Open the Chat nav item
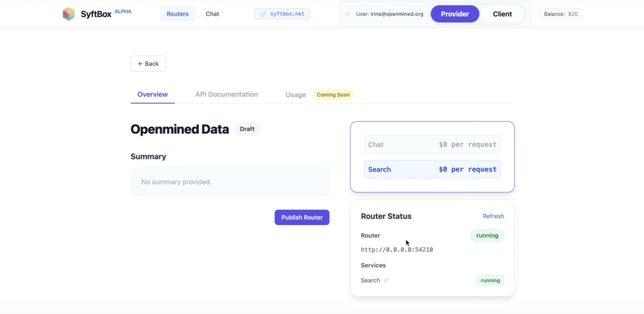The width and height of the screenshot is (644, 314). (x=212, y=14)
